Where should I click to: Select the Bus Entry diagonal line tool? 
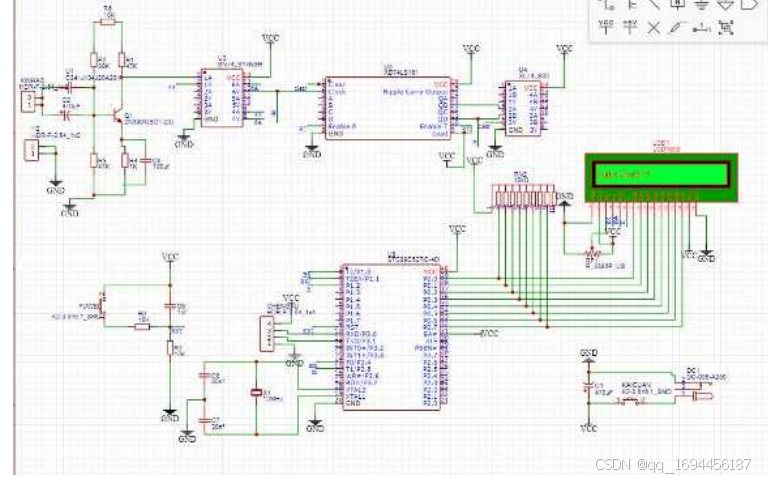click(654, 4)
